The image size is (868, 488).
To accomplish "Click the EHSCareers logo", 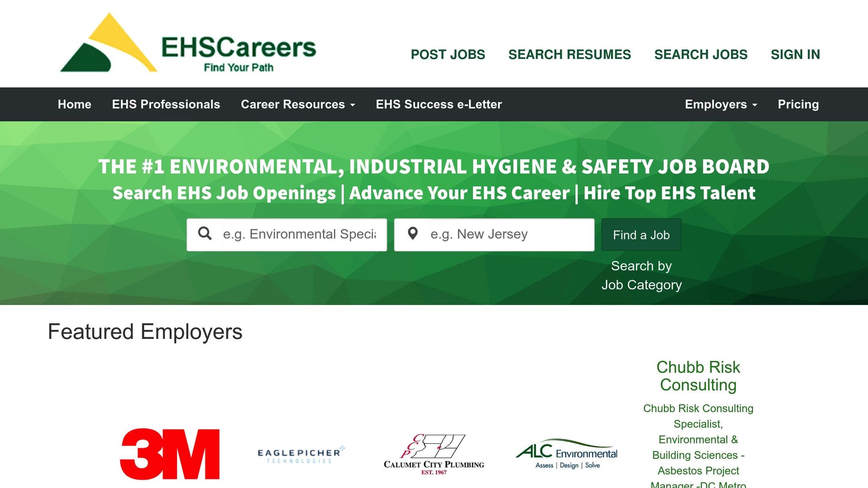I will coord(188,44).
